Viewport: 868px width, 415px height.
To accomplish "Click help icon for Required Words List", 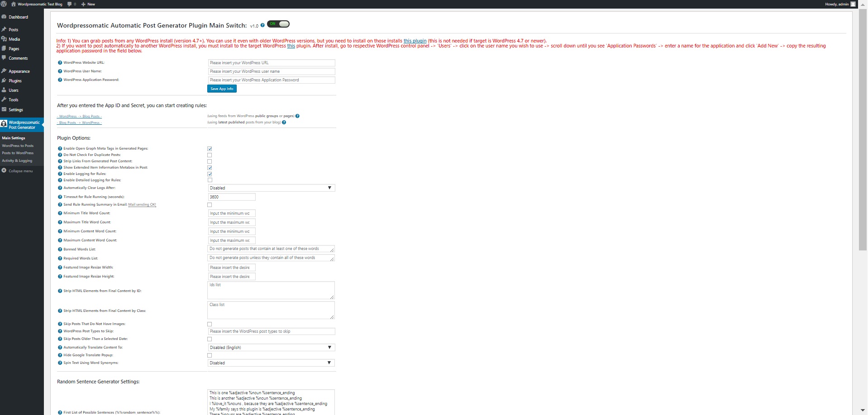I will tap(60, 259).
